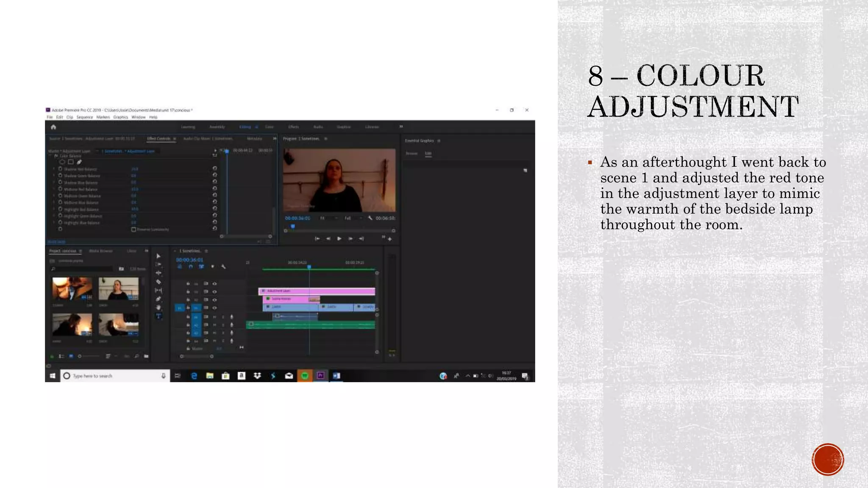This screenshot has width=868, height=488.
Task: Select the Type tool
Action: point(159,316)
